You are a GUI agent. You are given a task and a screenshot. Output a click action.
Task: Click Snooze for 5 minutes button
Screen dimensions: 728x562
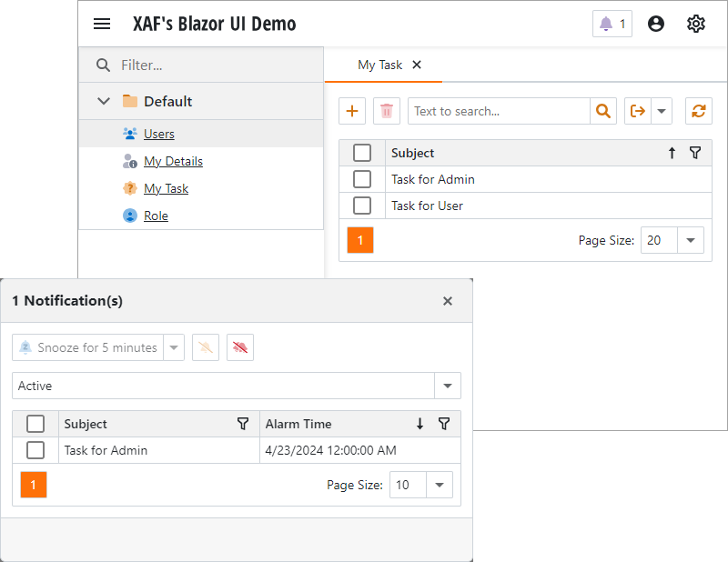(x=87, y=347)
